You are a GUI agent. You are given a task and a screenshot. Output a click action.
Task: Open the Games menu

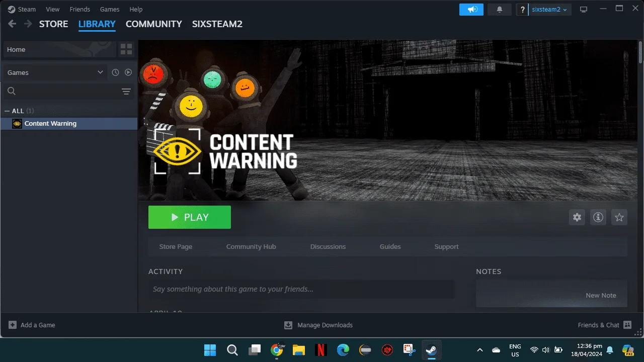[x=110, y=9]
